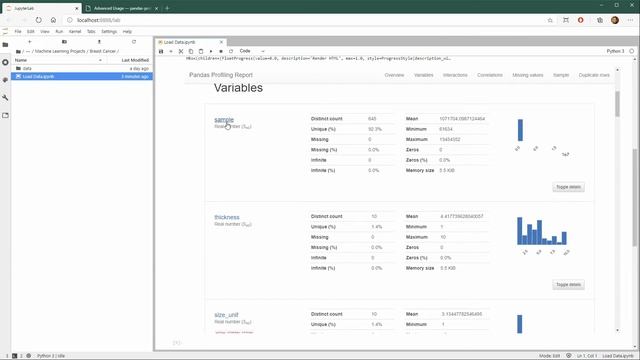The width and height of the screenshot is (640, 360).
Task: Open the Running Terminals and Kernels sidebar
Action: click(x=5, y=62)
